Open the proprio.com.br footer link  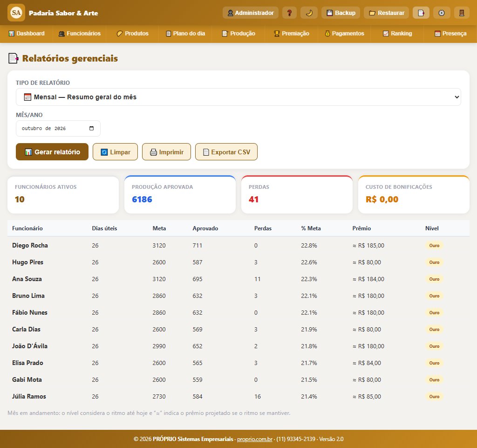point(255,439)
